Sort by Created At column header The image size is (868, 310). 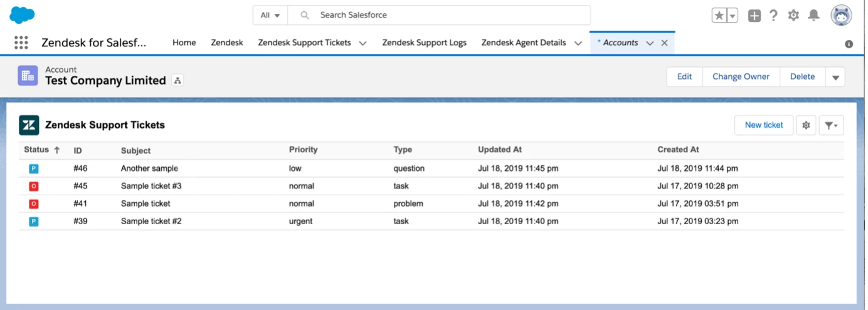pyautogui.click(x=678, y=150)
